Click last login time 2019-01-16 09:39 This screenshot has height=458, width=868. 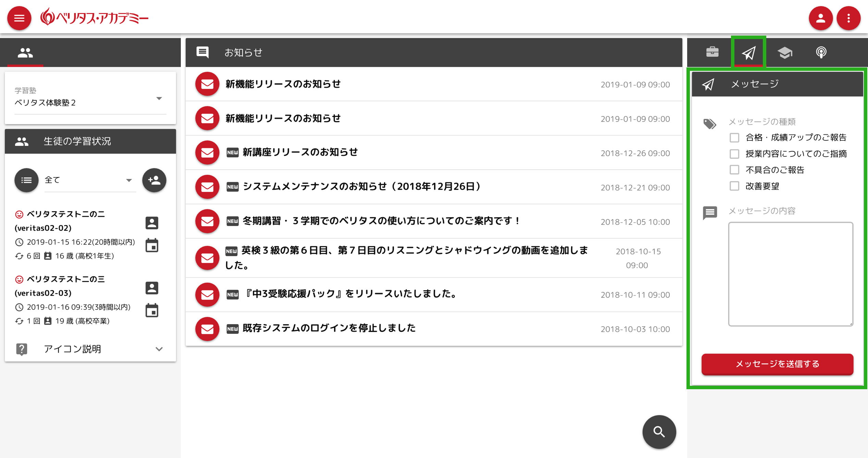tap(79, 307)
